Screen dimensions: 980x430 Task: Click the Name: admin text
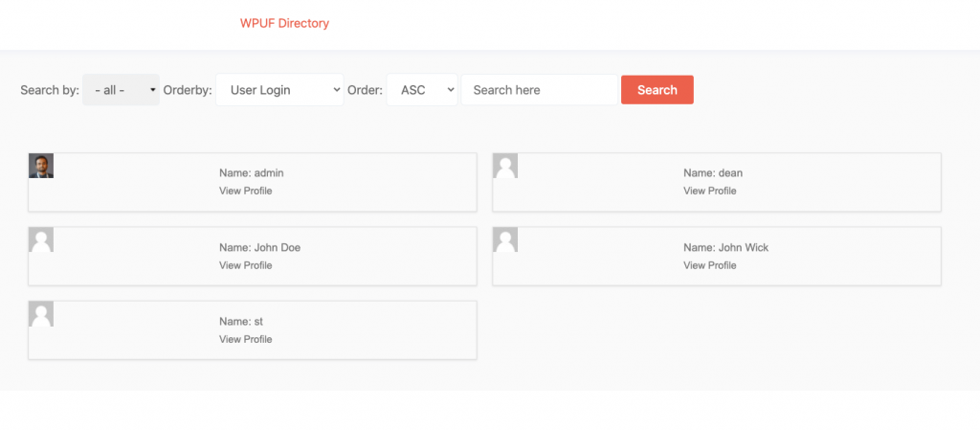coord(252,173)
